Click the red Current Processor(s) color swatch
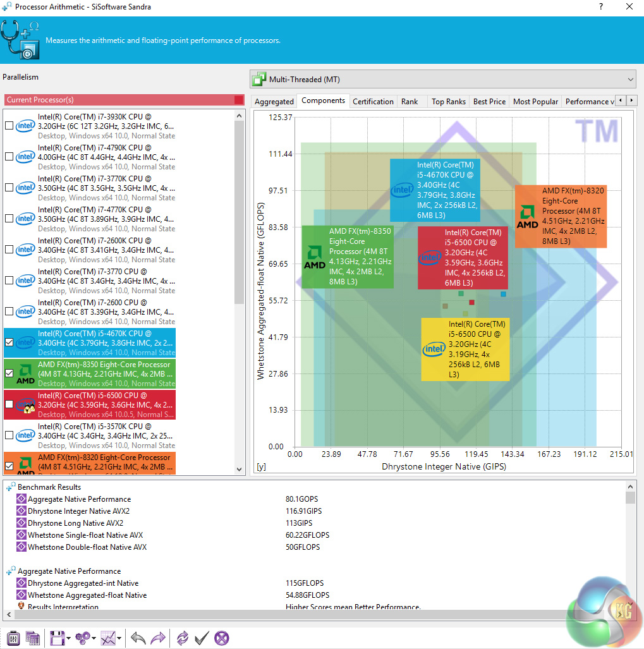The height and width of the screenshot is (649, 644). (239, 100)
